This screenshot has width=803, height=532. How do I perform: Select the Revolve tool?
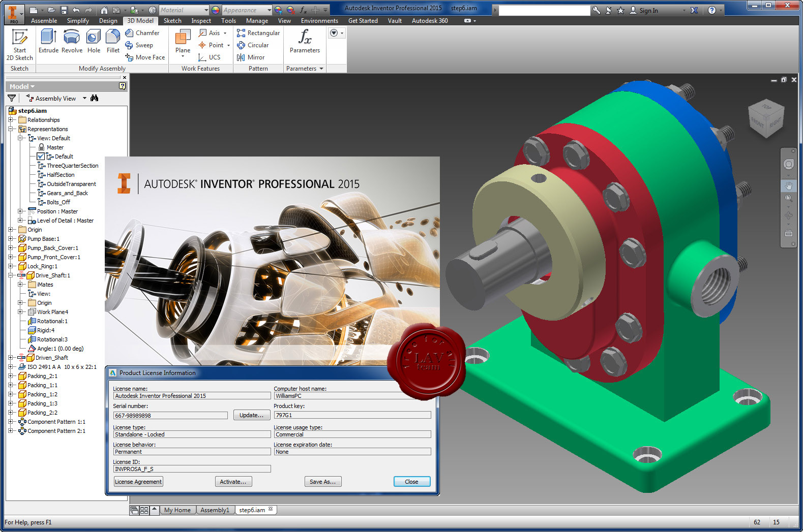point(72,41)
